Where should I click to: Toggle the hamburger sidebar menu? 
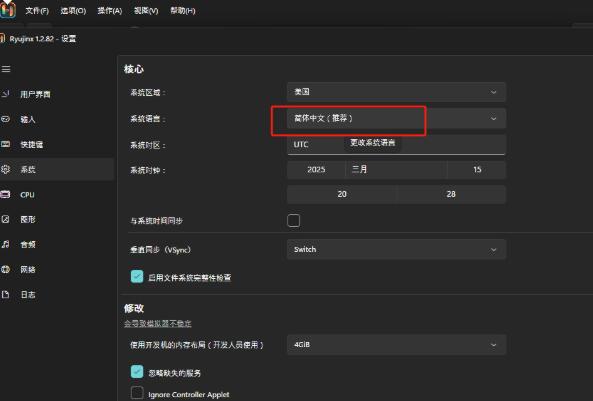click(6, 69)
